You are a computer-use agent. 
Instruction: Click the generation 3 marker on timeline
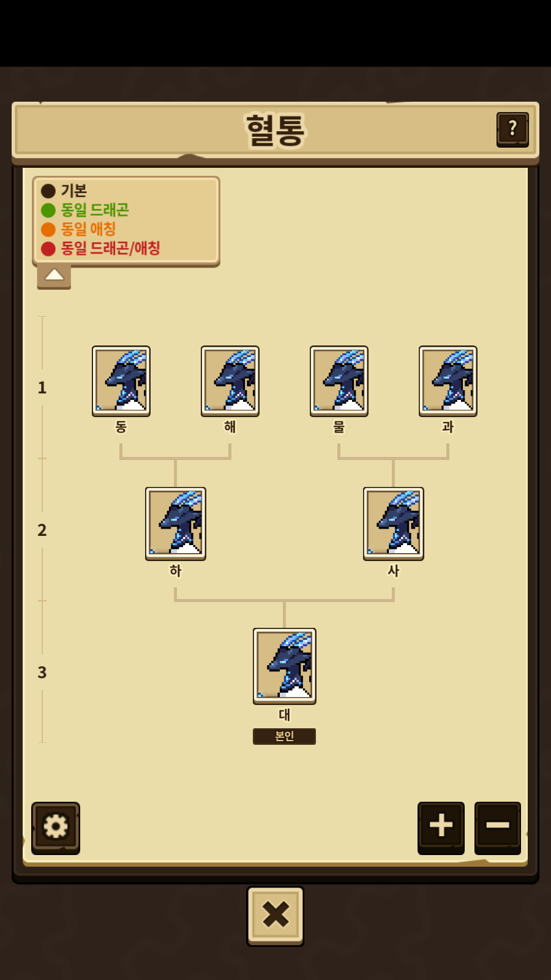(42, 673)
